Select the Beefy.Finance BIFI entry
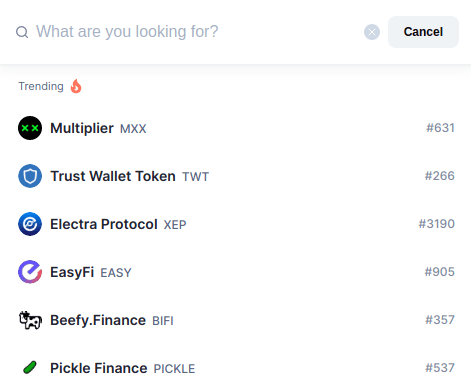This screenshot has width=471, height=389. point(236,320)
